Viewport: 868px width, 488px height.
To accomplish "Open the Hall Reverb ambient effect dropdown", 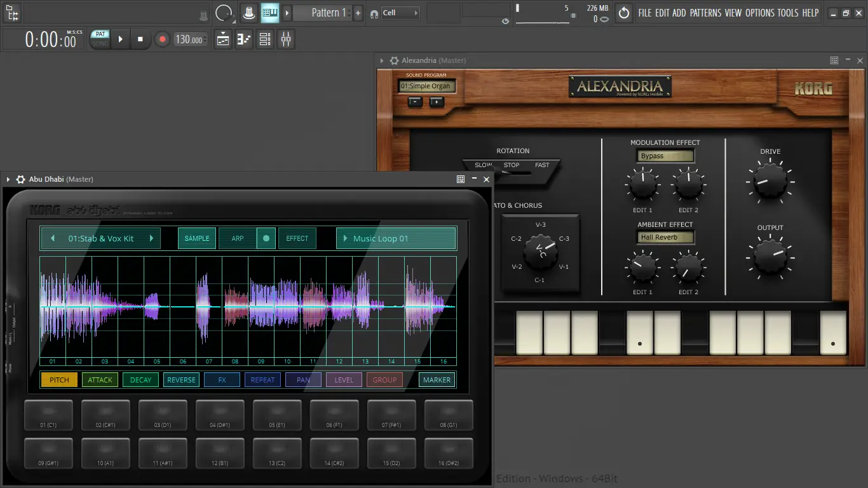I will (665, 238).
